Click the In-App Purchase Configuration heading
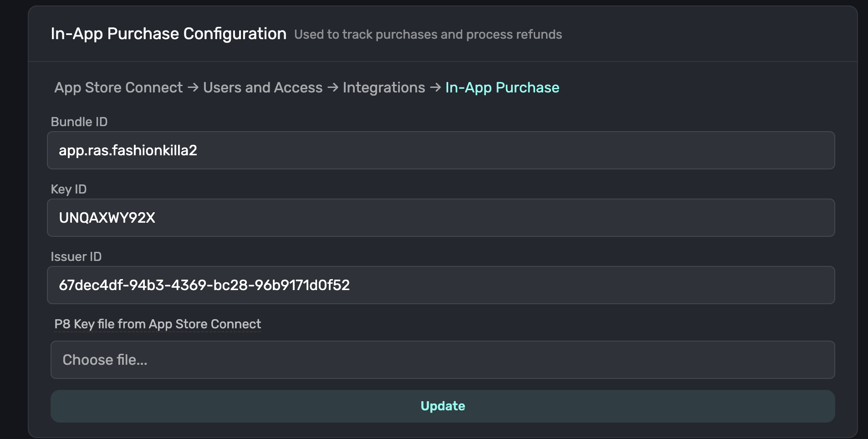The image size is (868, 439). (x=168, y=33)
